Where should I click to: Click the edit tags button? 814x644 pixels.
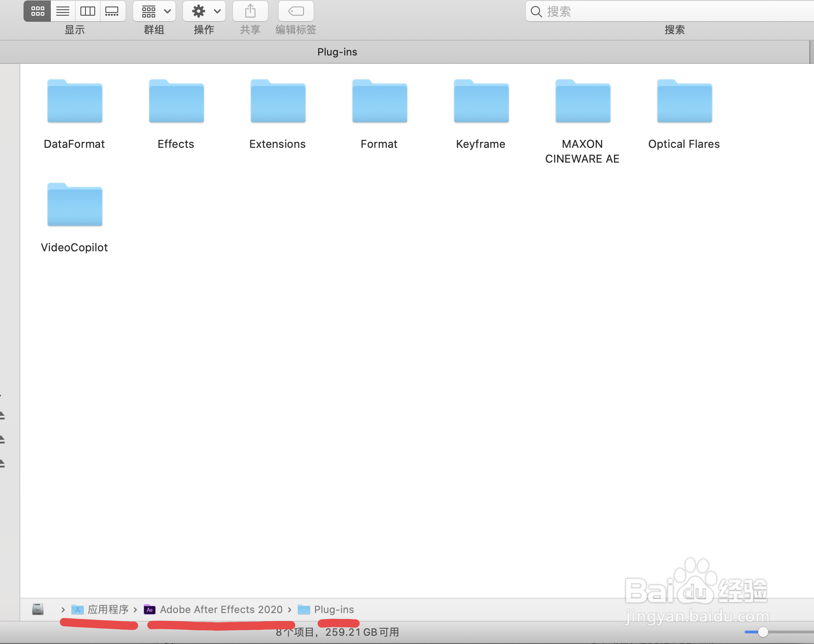(296, 11)
